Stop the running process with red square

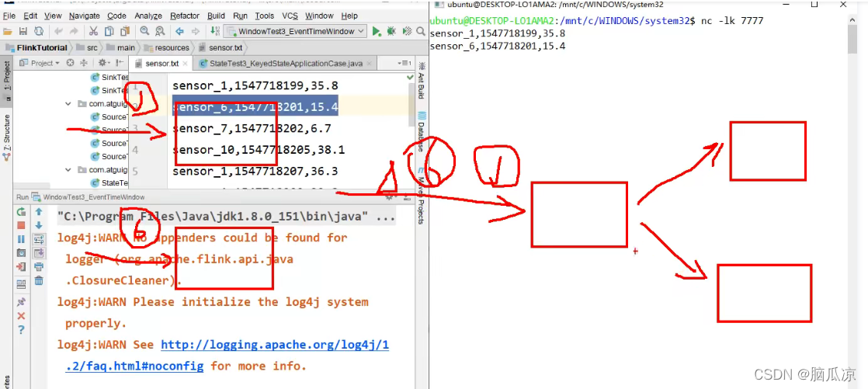[21, 225]
